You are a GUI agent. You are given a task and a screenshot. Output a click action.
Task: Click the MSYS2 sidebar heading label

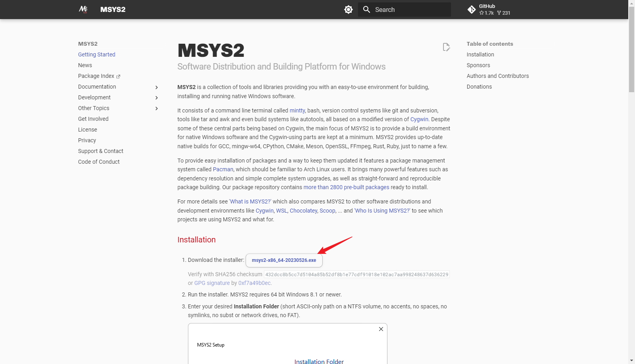point(88,44)
